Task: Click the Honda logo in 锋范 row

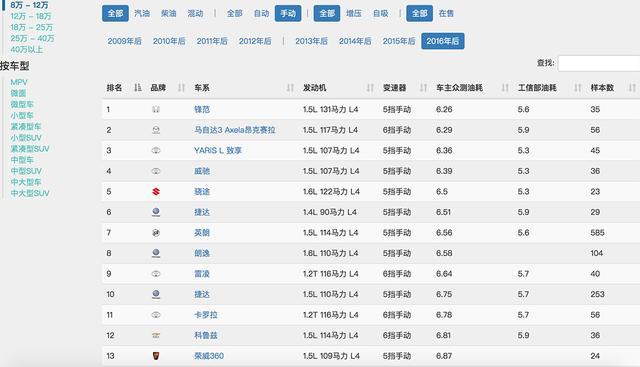Action: coord(156,109)
